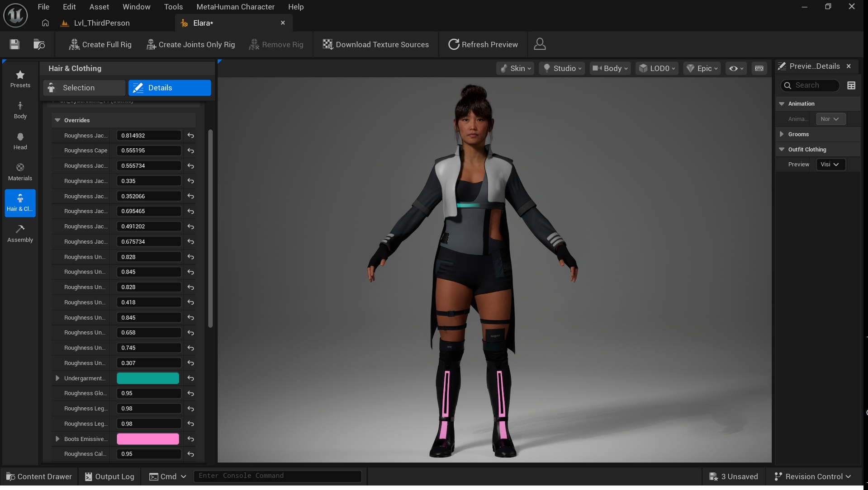Open the Preview Visi dropdown

tap(830, 165)
